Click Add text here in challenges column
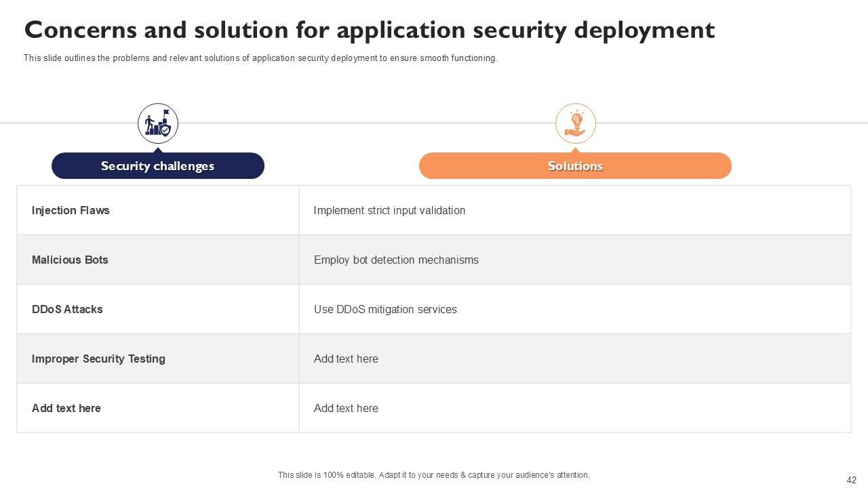The image size is (868, 488). click(x=66, y=408)
